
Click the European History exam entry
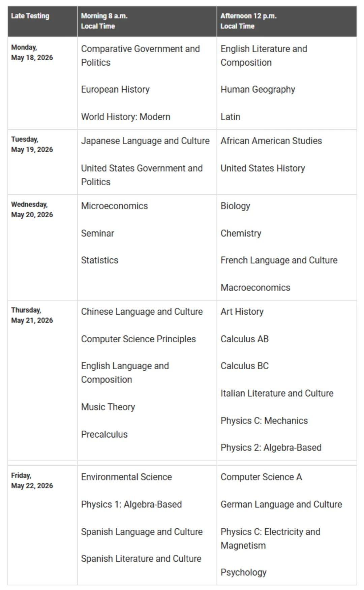click(115, 90)
